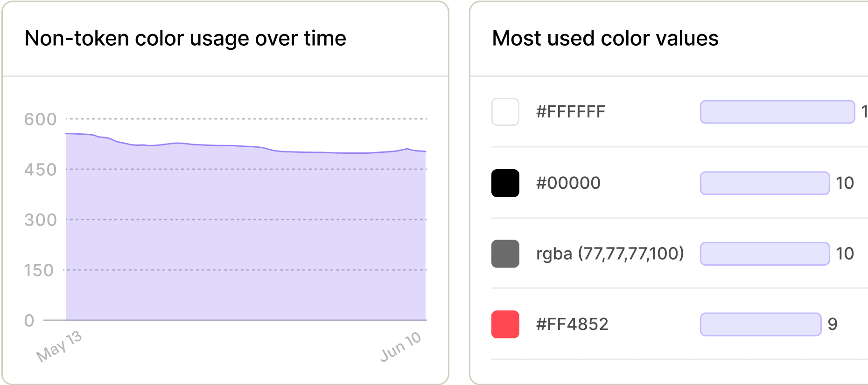868x385 pixels.
Task: Select the rgba (77,77,77,100) label
Action: [610, 254]
